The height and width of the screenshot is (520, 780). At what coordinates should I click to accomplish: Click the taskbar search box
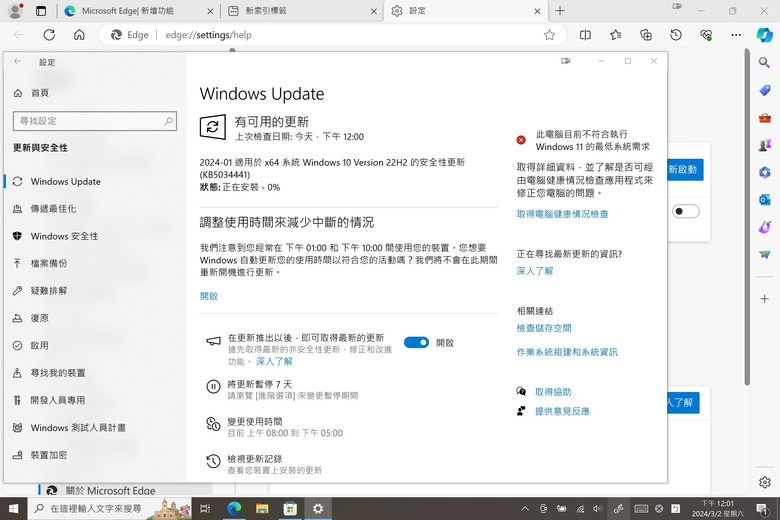tap(109, 509)
